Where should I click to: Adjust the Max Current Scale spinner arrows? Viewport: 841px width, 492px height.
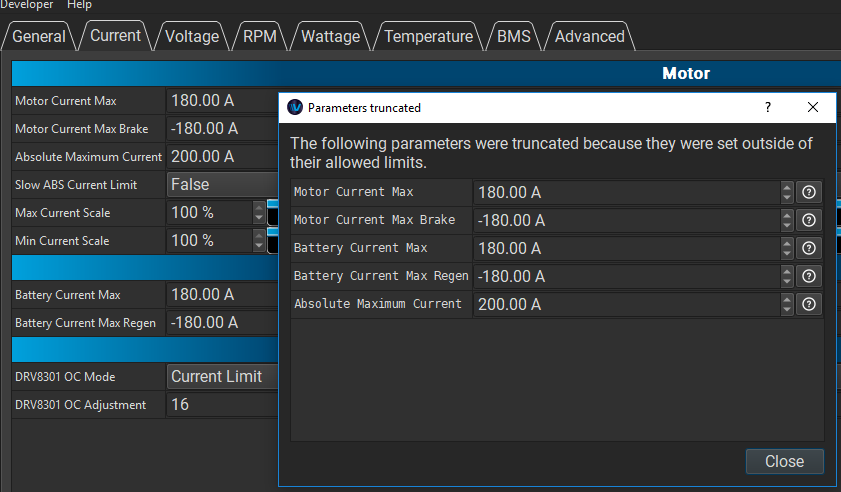(x=259, y=213)
